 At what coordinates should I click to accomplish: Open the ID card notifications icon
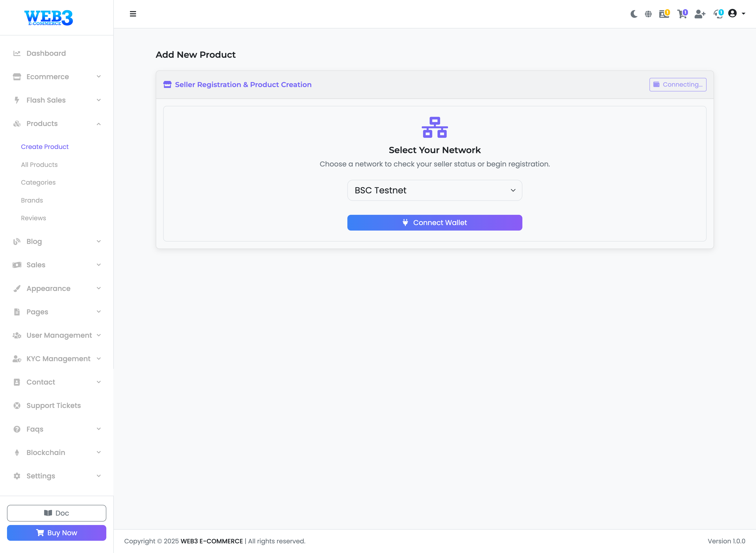[x=664, y=14]
